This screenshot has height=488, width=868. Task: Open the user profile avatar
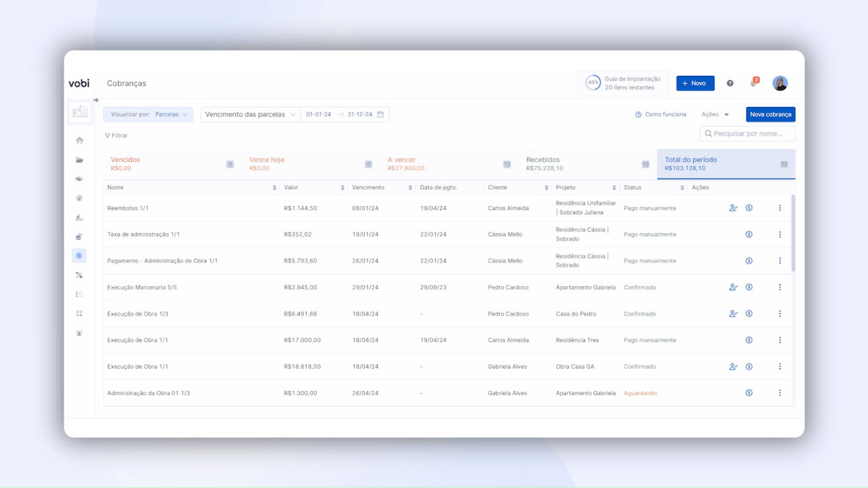[780, 83]
